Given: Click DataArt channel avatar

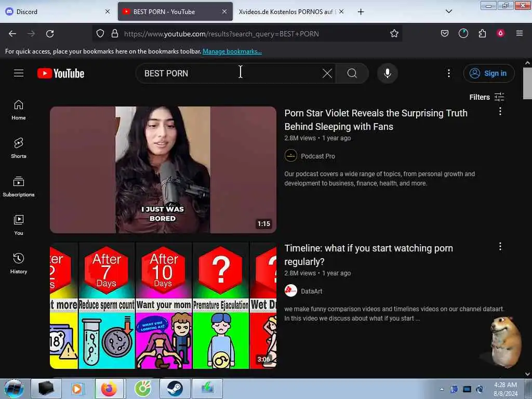Looking at the screenshot, I should pyautogui.click(x=291, y=291).
